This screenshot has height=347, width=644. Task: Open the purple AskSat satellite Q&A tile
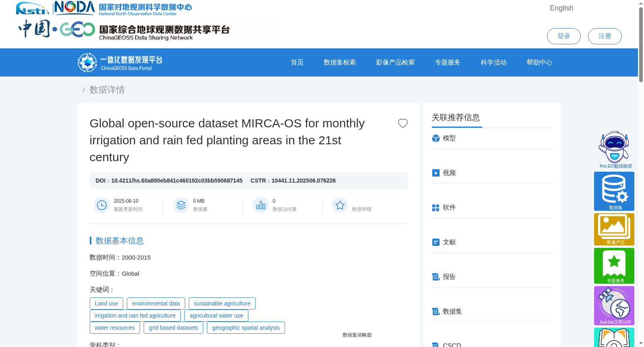point(614,305)
